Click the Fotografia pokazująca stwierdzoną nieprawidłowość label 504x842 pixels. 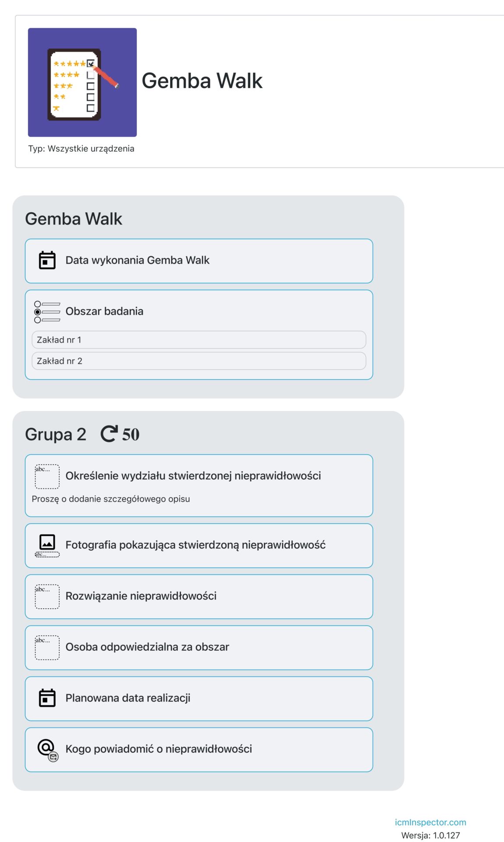pyautogui.click(x=195, y=545)
